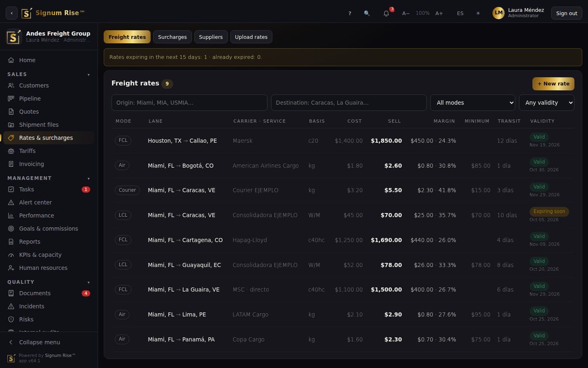Open Documents in the sidebar
This screenshot has width=588, height=368.
tap(49, 293)
